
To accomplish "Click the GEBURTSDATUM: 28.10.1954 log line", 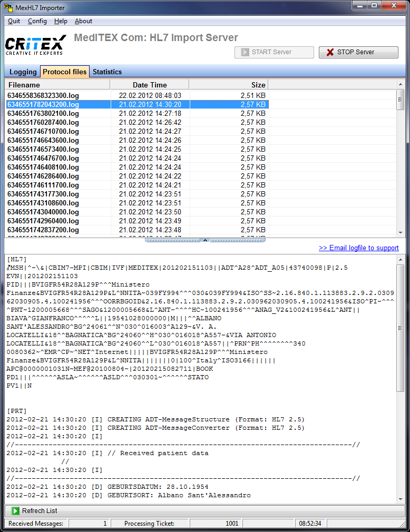I will [108, 487].
